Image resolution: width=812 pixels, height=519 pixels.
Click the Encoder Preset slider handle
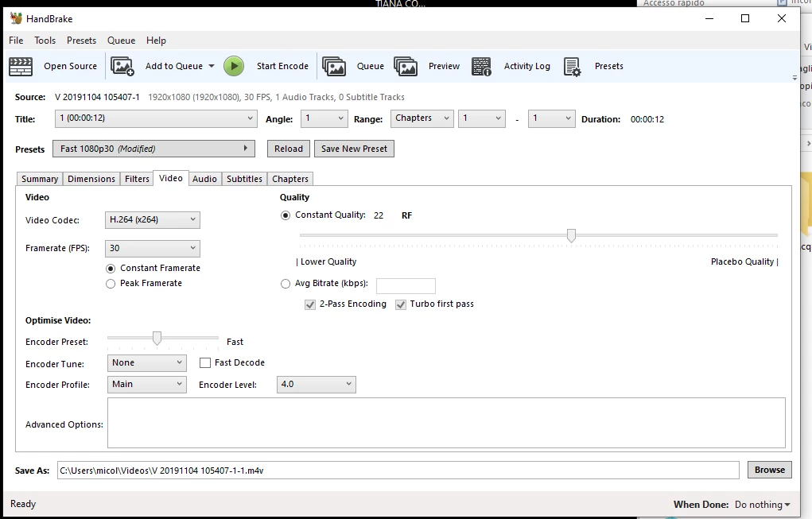tap(157, 339)
